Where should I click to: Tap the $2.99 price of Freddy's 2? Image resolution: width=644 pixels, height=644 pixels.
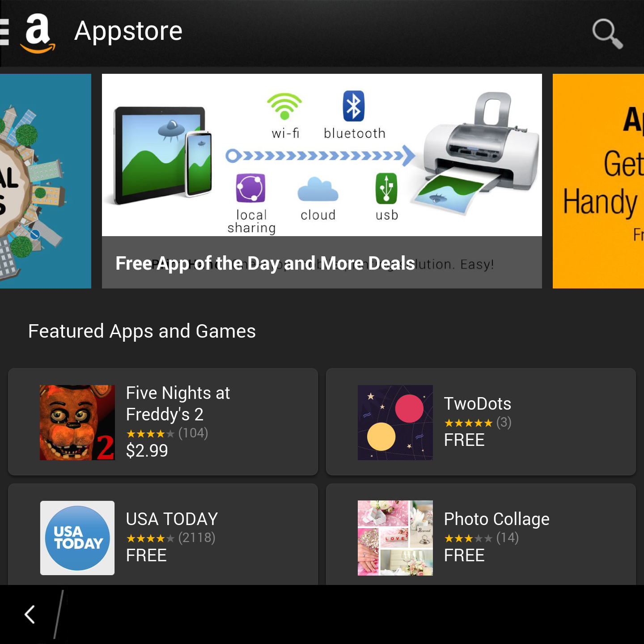[x=147, y=450]
